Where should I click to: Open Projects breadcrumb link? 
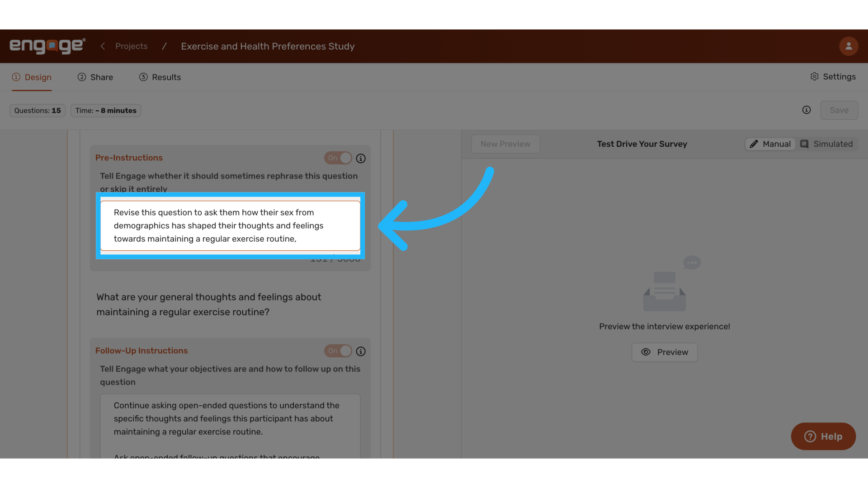coord(132,46)
